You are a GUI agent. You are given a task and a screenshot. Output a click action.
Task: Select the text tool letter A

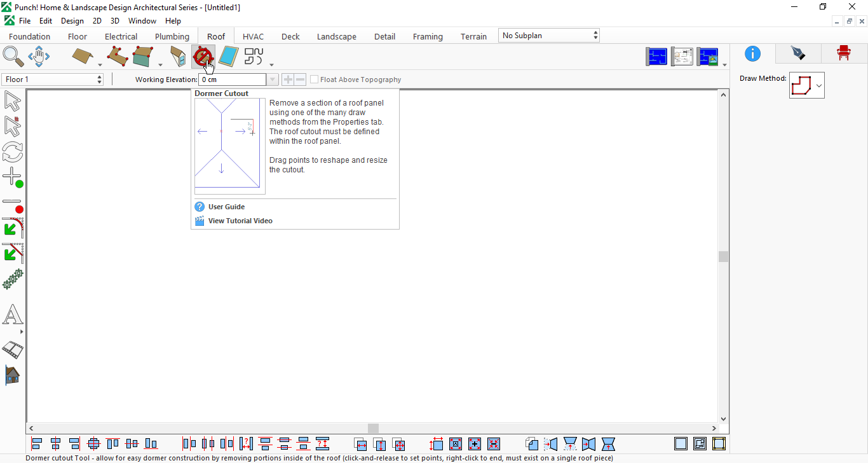tap(13, 315)
